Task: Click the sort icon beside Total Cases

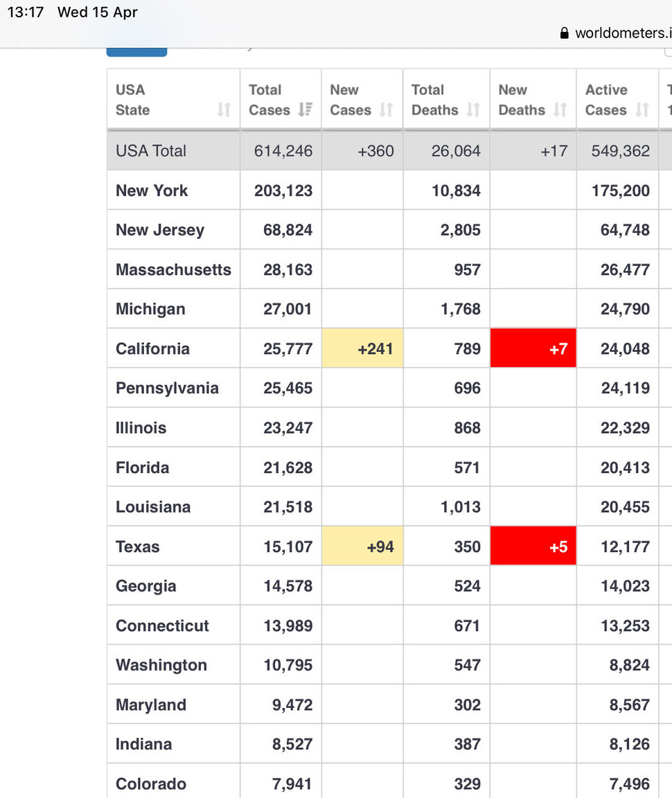Action: coord(306,109)
